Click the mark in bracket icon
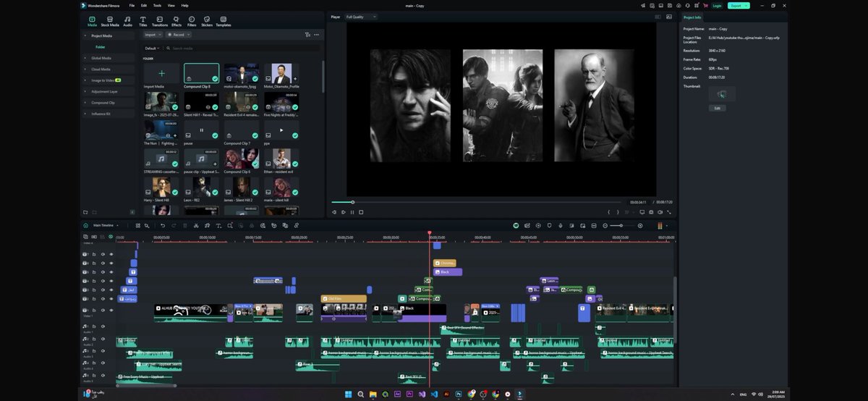The width and height of the screenshot is (868, 401). tap(609, 212)
